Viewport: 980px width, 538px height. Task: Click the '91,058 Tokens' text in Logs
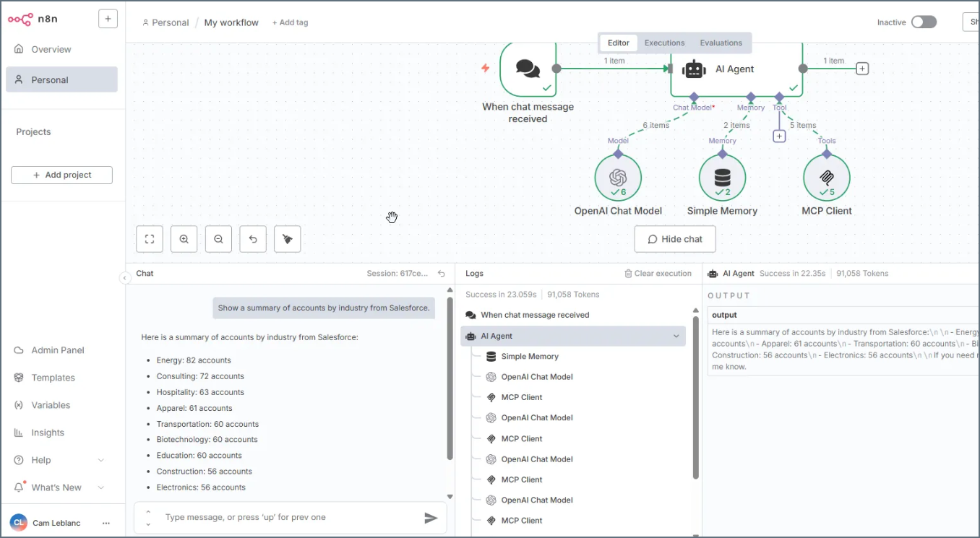coord(573,295)
